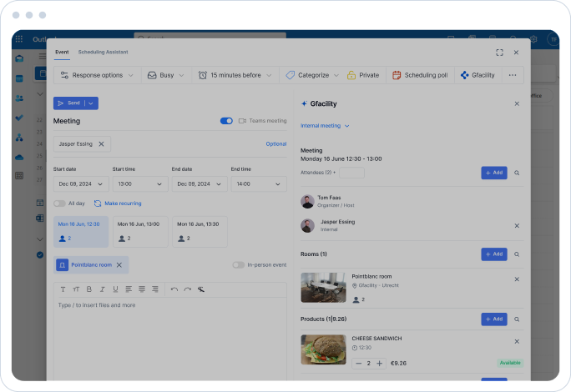Toggle the Teams meeting switch
The height and width of the screenshot is (392, 571).
point(226,121)
